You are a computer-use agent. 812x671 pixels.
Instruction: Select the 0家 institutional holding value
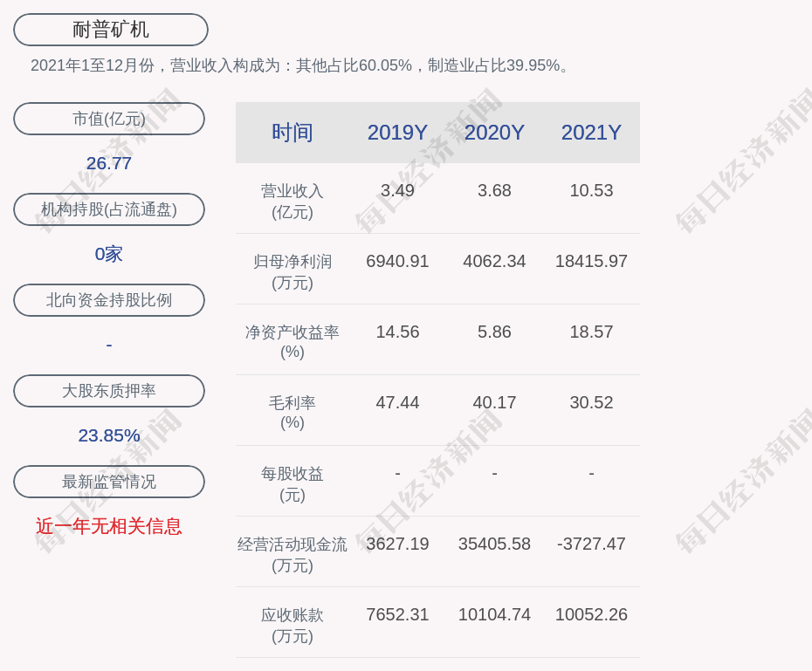click(109, 254)
